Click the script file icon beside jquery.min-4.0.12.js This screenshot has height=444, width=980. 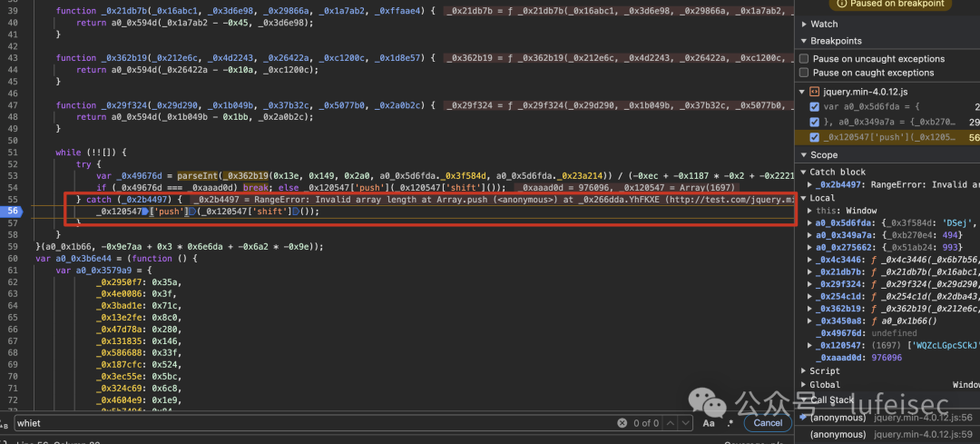tap(815, 92)
